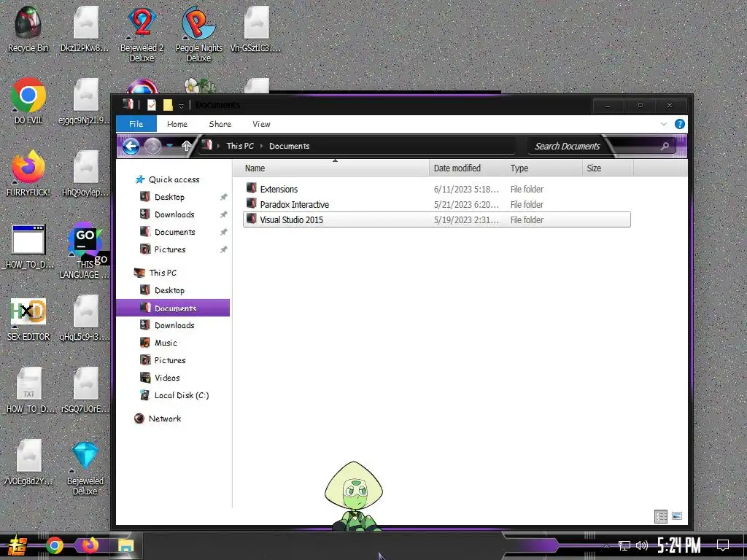Click in the Search Documents field
The height and width of the screenshot is (560, 747).
pos(567,146)
